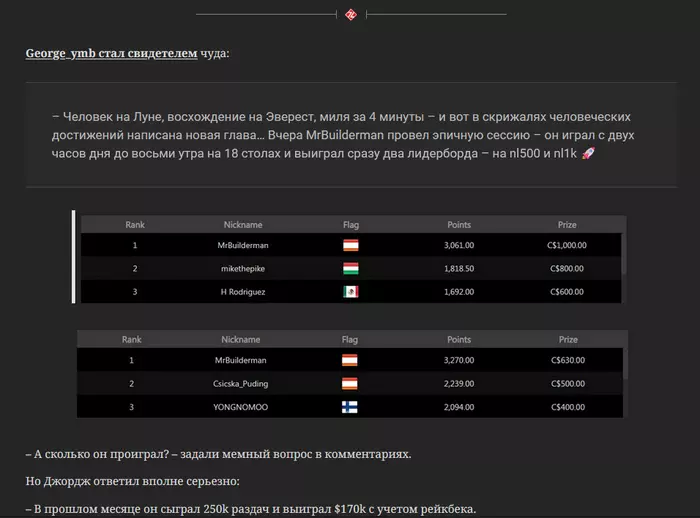The image size is (700, 518).
Task: Select the YONGNOMOO nickname cell
Action: click(241, 407)
